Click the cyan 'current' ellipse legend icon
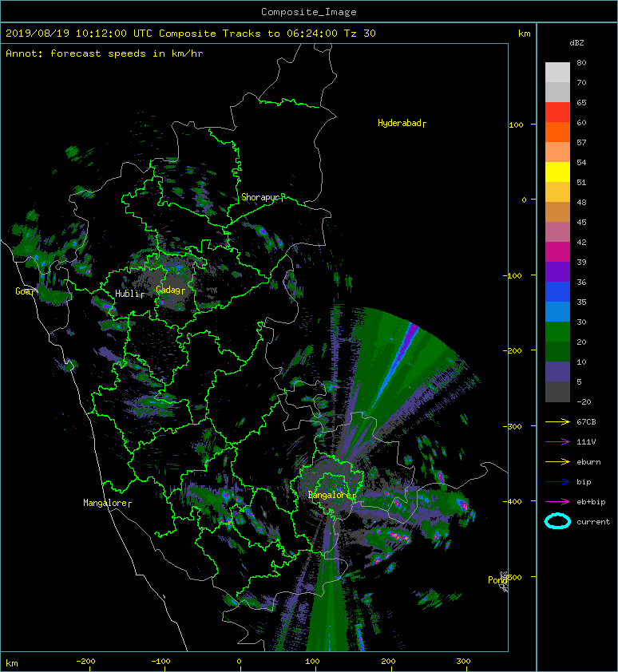Screen dimensions: 618x672 point(557,521)
